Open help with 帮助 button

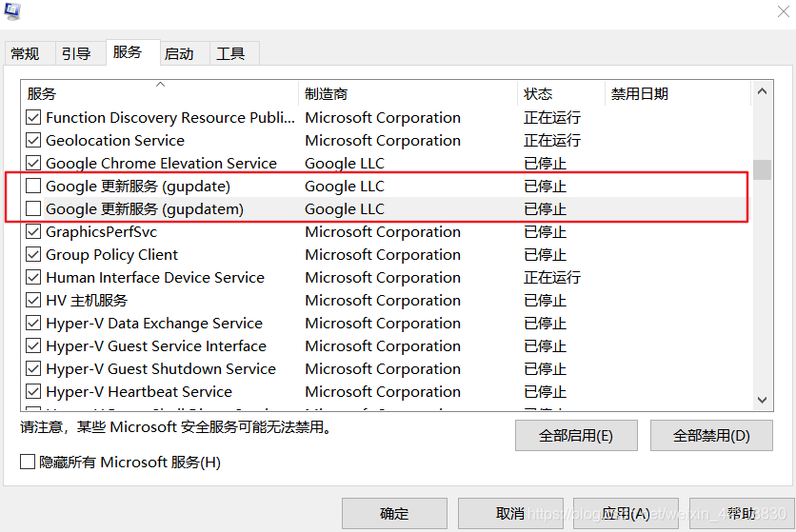(741, 514)
